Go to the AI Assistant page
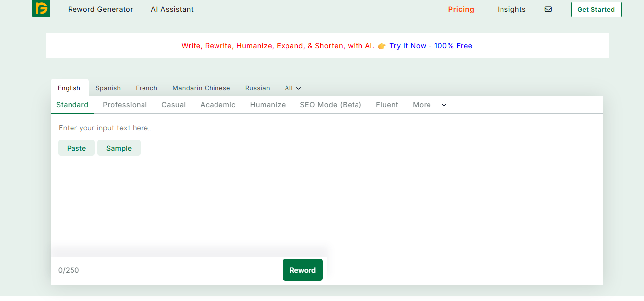 point(172,9)
